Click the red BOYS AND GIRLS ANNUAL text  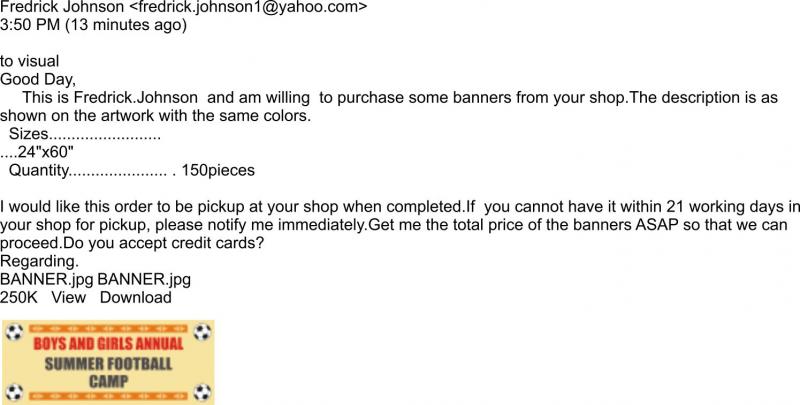click(x=108, y=344)
